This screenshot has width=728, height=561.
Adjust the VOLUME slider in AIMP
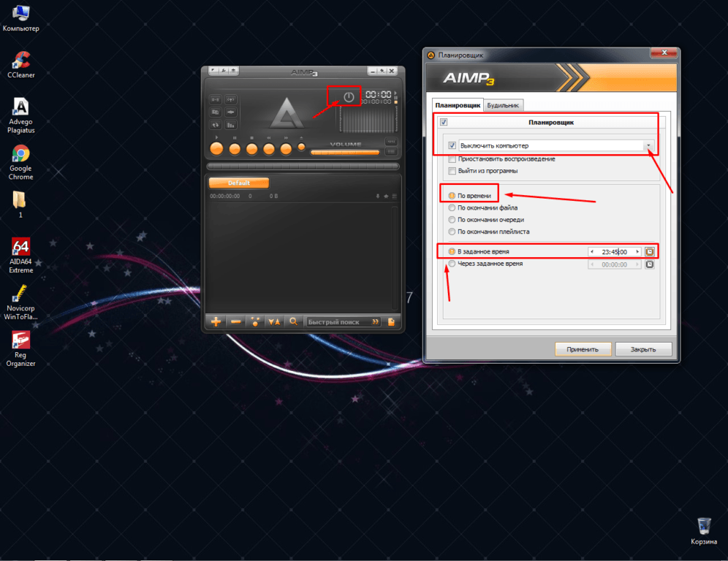345,152
